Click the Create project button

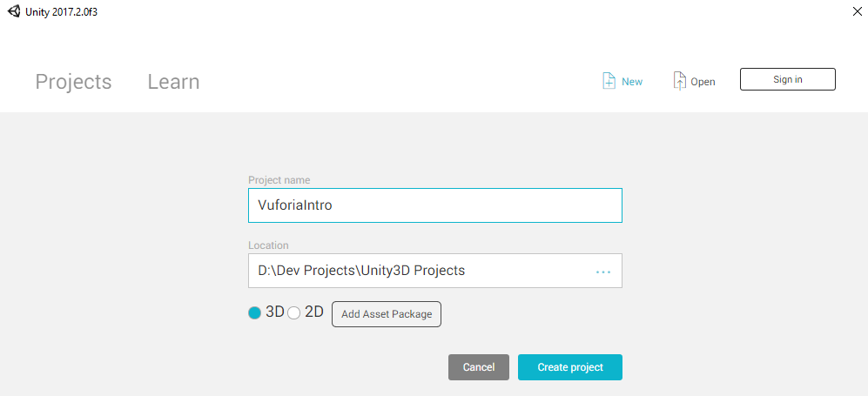click(x=569, y=367)
